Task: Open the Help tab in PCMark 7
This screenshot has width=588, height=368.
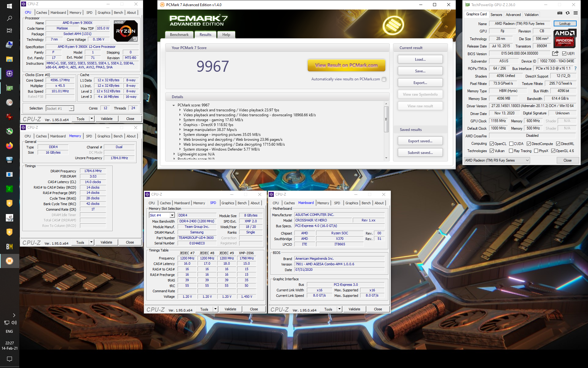Action: point(226,35)
